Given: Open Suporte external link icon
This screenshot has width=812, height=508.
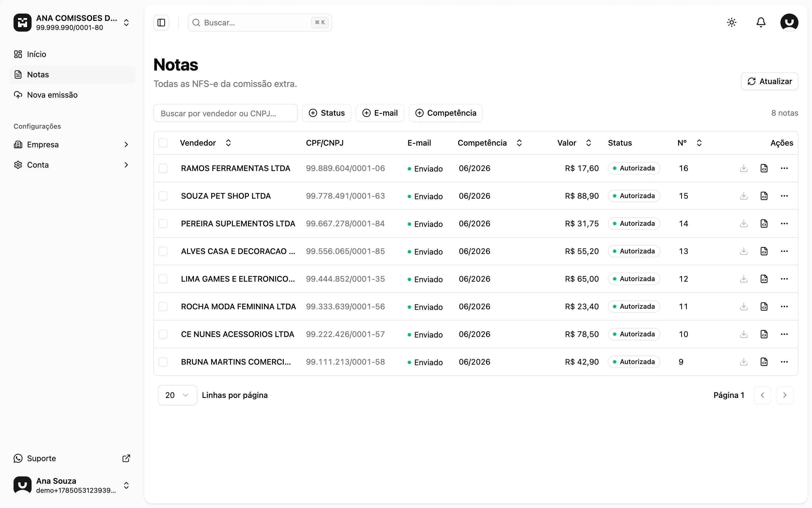Looking at the screenshot, I should tap(126, 458).
